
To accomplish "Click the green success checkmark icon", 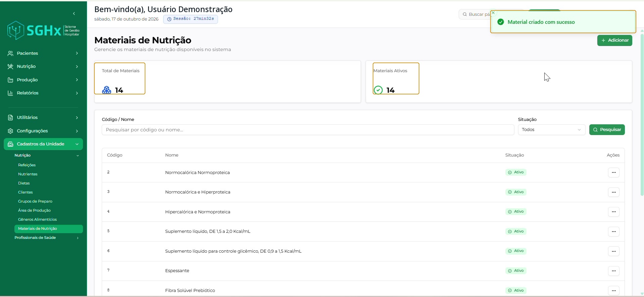I will pos(501,22).
